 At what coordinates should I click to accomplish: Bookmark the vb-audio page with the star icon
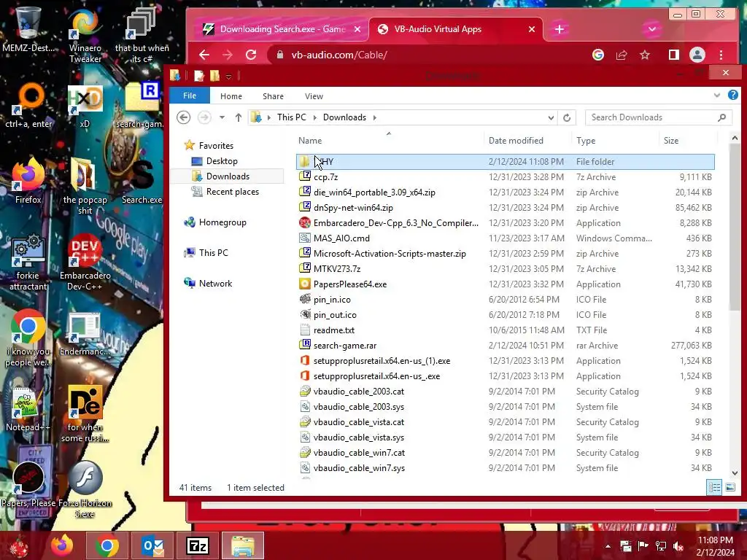[x=645, y=55]
